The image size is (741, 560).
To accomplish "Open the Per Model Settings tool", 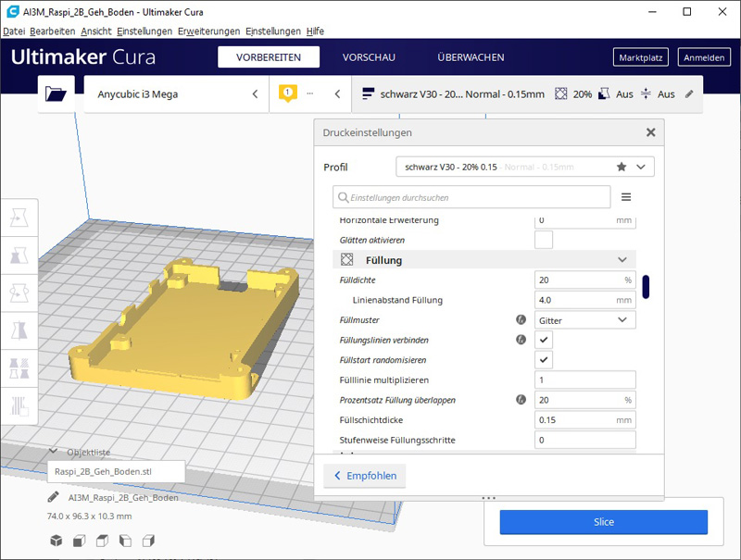I will click(x=19, y=368).
